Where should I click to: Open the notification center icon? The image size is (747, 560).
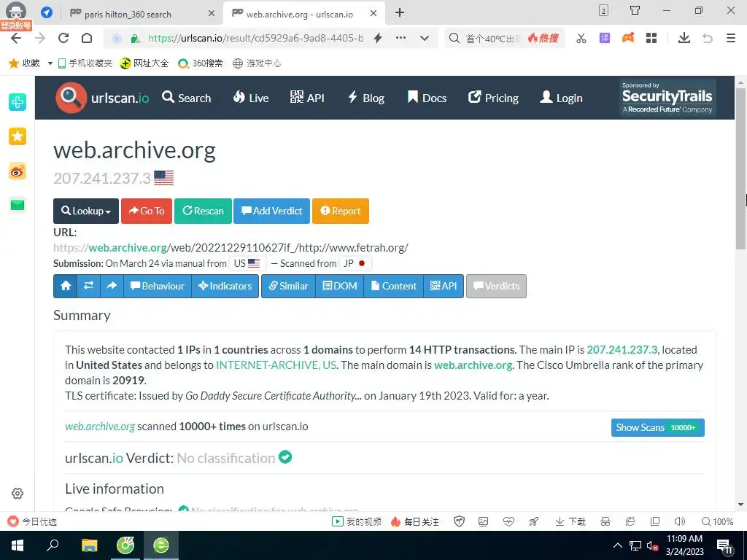coord(724,547)
